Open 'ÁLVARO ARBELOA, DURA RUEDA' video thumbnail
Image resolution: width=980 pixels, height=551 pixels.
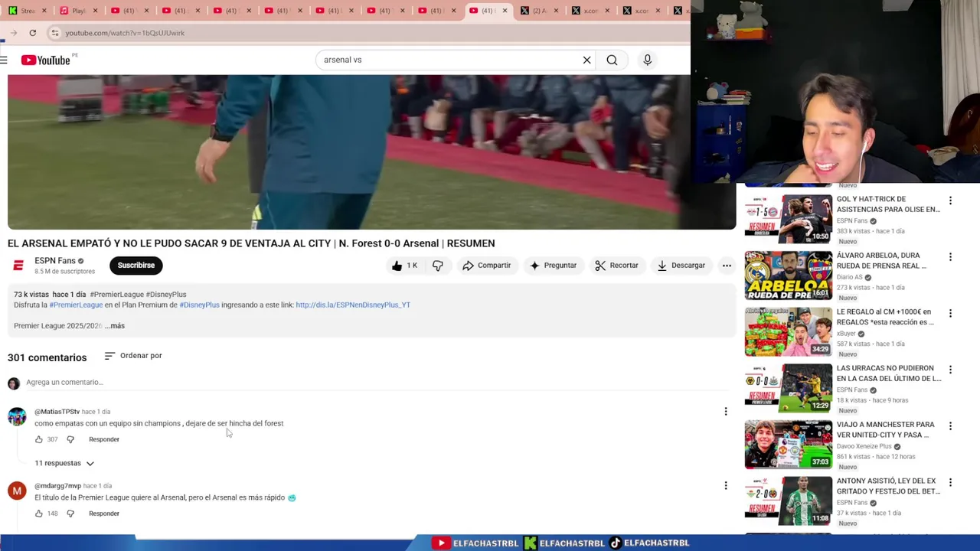pos(789,275)
